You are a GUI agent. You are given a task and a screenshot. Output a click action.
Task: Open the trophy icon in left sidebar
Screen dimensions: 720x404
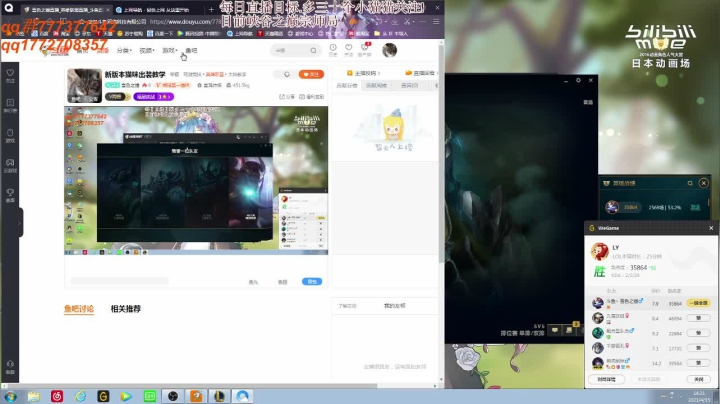point(10,195)
